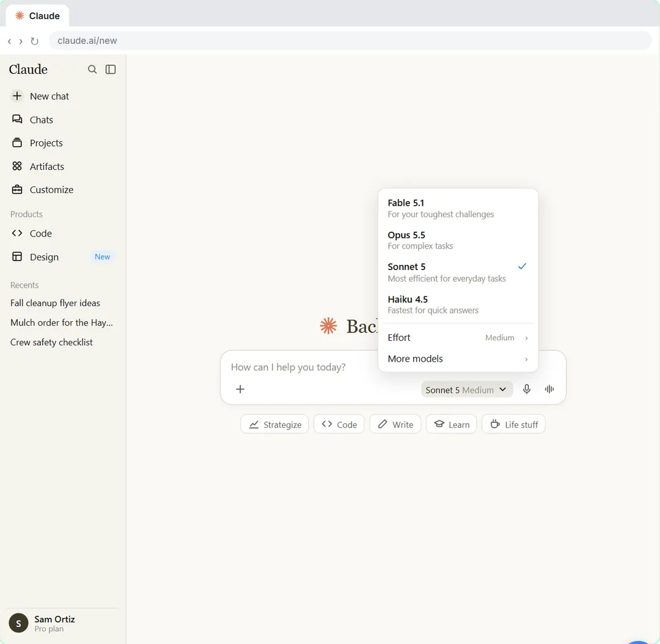This screenshot has width=660, height=644.
Task: Click the Write suggestion chip
Action: pyautogui.click(x=395, y=424)
